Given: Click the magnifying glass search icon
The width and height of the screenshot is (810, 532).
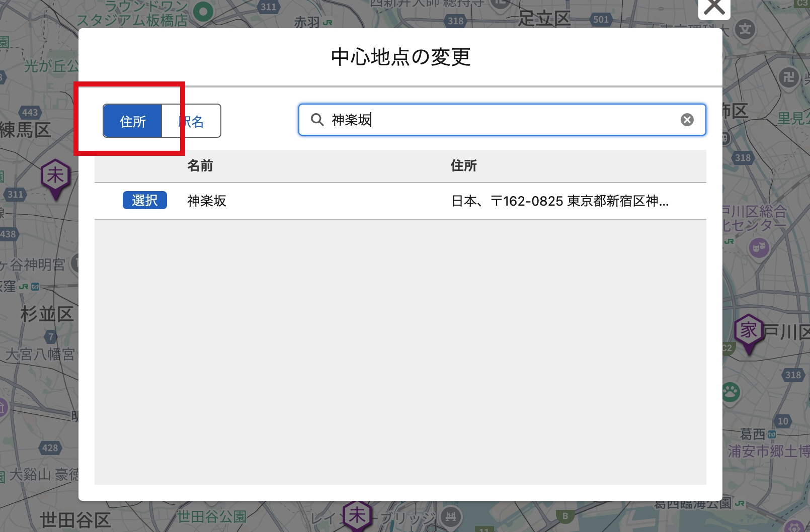Looking at the screenshot, I should pyautogui.click(x=317, y=120).
